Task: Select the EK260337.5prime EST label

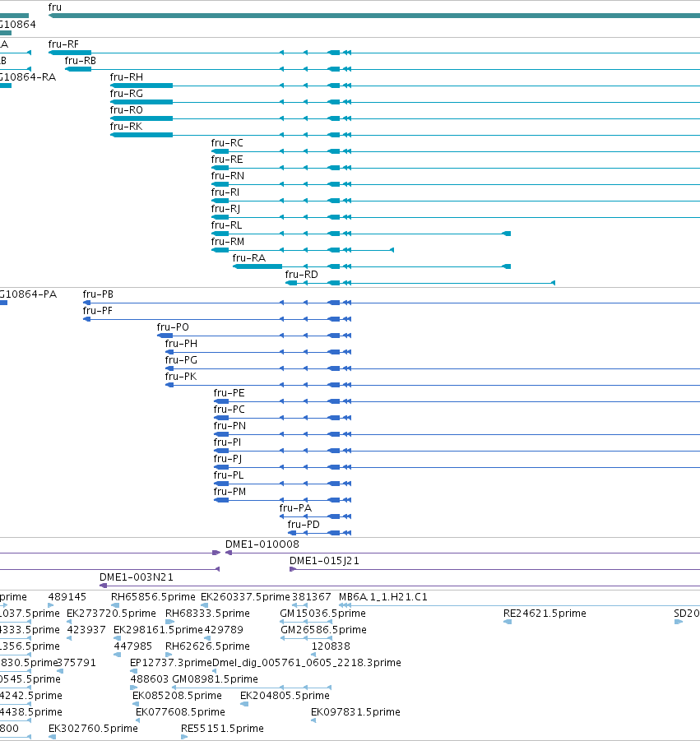Action: point(245,597)
